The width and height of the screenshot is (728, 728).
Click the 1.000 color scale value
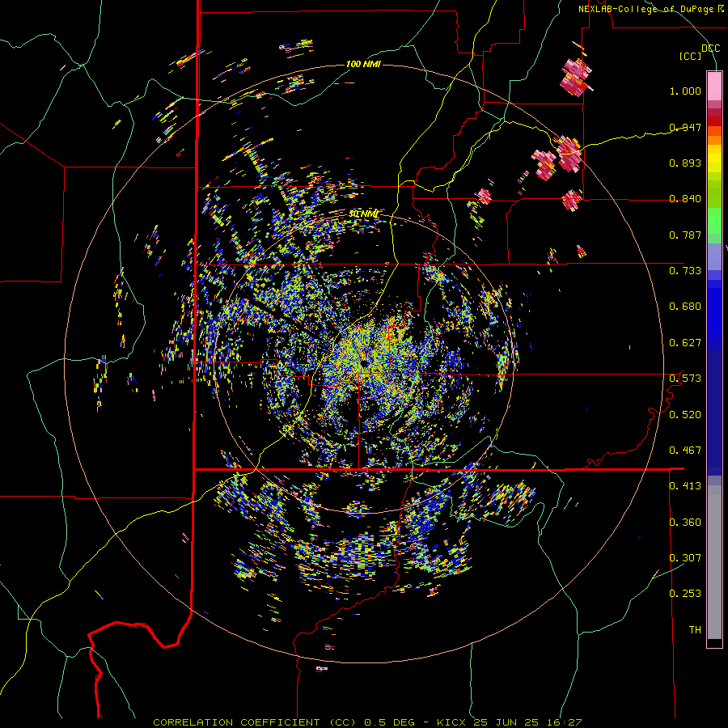685,91
